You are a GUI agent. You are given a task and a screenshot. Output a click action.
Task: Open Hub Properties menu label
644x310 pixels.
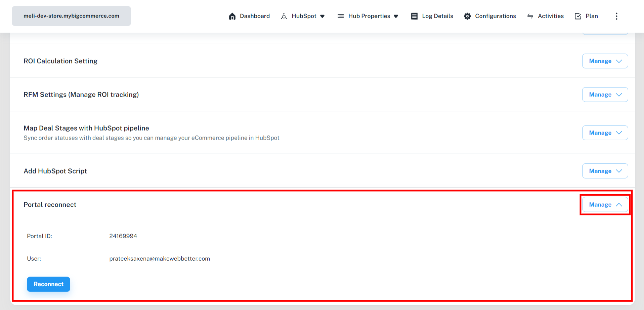click(369, 16)
